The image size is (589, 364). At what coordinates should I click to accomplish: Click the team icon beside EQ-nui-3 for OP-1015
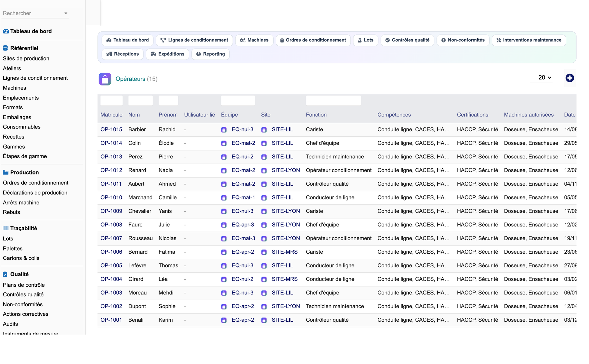tap(224, 130)
